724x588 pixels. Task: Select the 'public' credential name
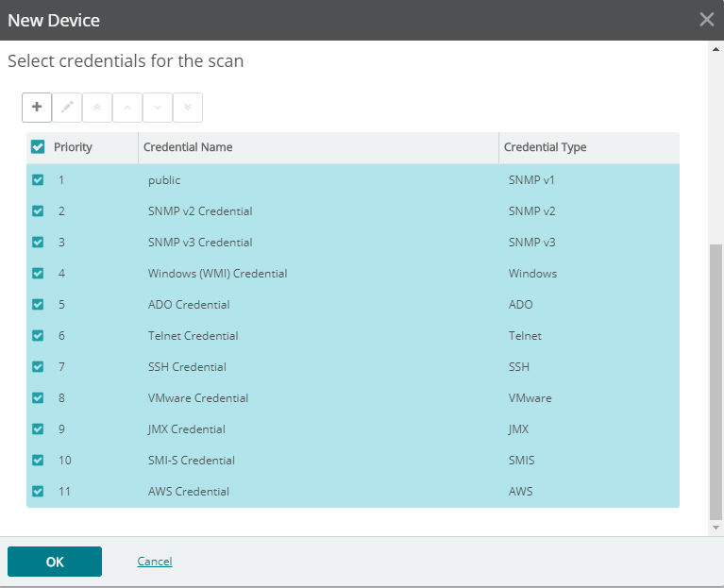[x=164, y=180]
